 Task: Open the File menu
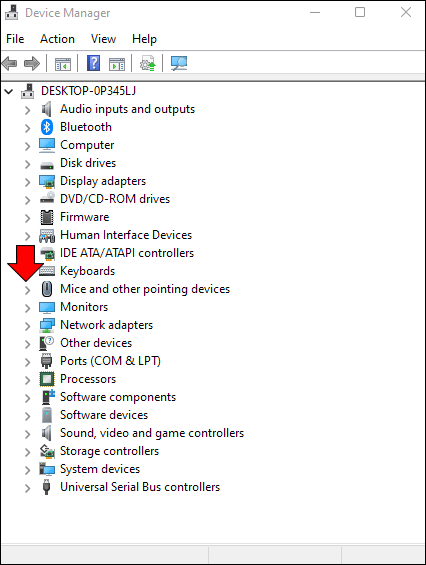click(x=15, y=39)
